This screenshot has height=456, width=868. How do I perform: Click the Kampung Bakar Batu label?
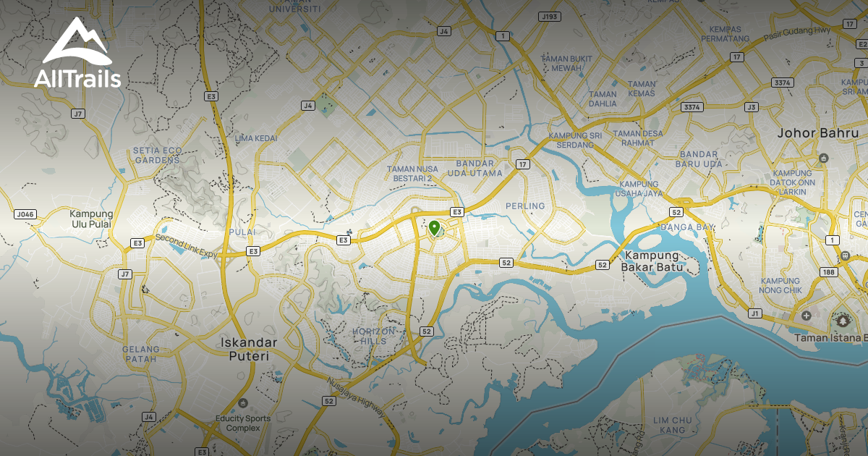[x=652, y=261]
